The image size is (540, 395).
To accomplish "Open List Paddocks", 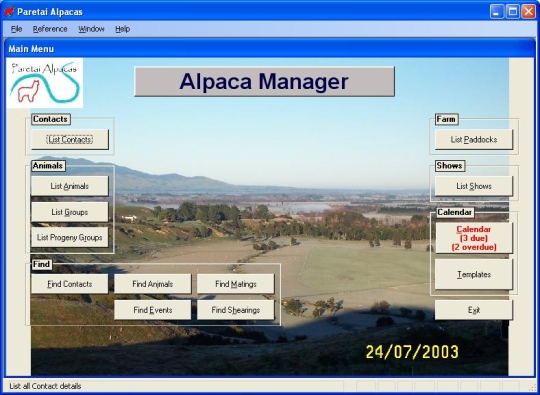I will click(474, 139).
